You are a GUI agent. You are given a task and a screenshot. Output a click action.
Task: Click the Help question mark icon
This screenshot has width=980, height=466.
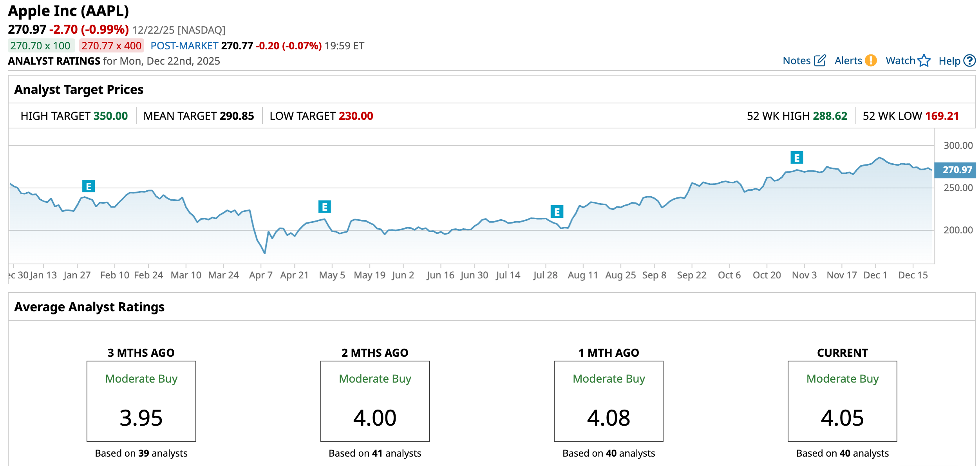pyautogui.click(x=969, y=61)
